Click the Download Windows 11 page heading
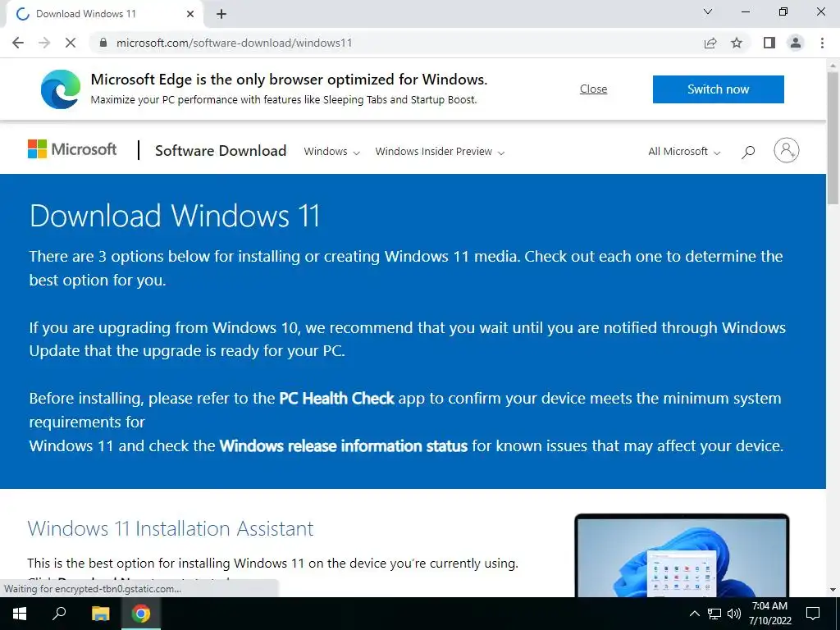840x630 pixels. tap(175, 216)
